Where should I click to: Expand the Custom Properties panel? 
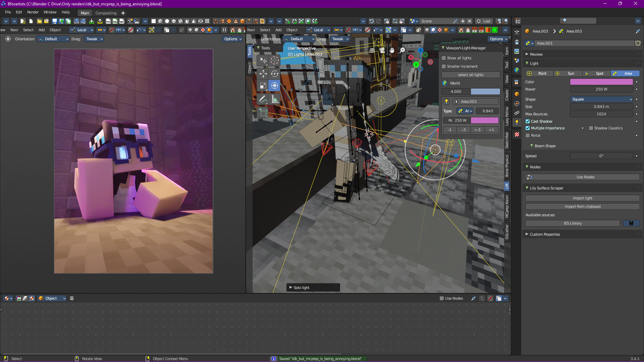click(x=545, y=234)
